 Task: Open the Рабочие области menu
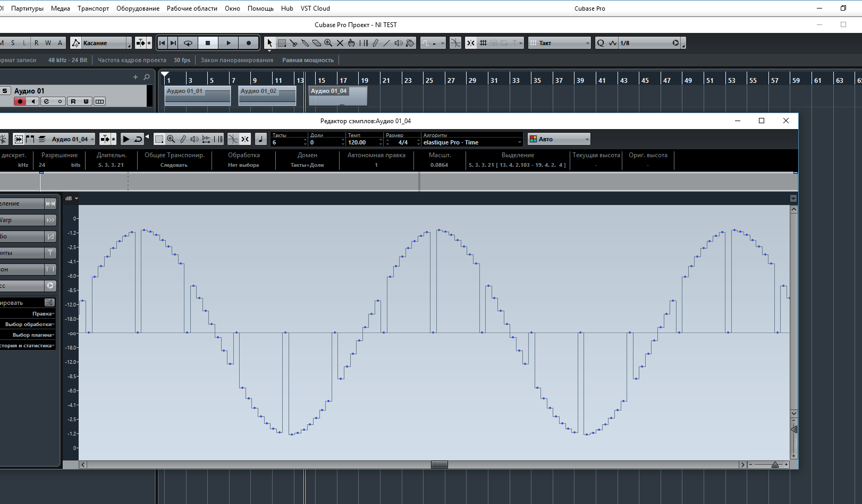(192, 8)
